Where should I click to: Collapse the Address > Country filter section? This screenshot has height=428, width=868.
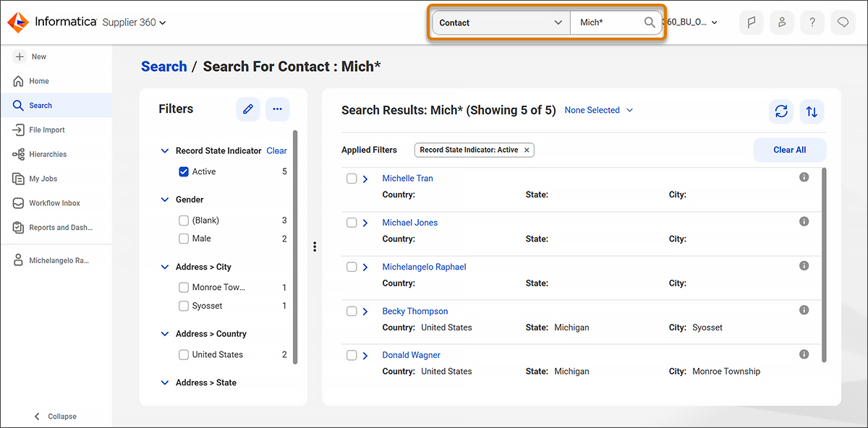pyautogui.click(x=164, y=334)
